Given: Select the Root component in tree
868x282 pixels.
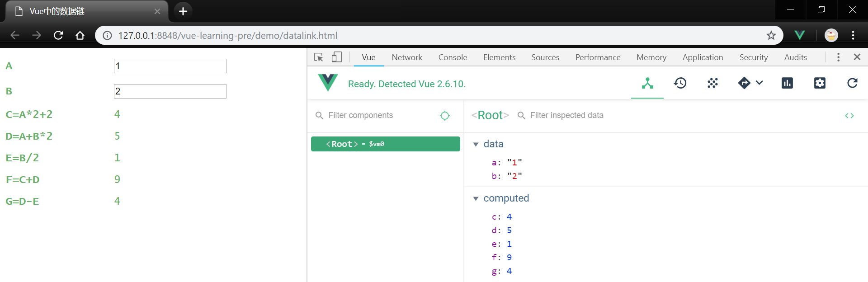Looking at the screenshot, I should [x=385, y=144].
